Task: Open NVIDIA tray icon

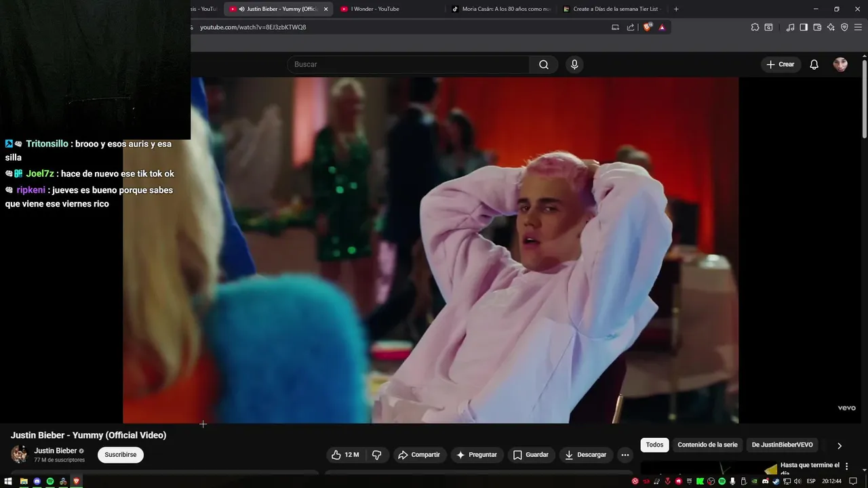Action: tap(755, 481)
